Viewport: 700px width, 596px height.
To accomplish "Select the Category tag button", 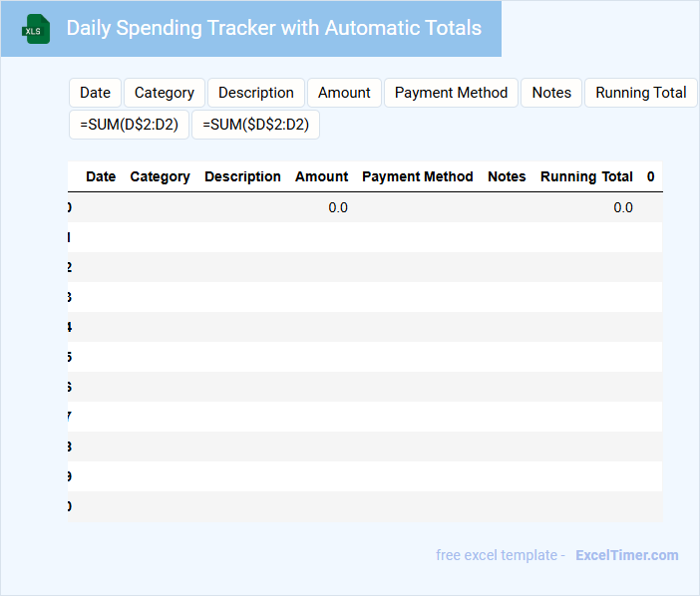I will pyautogui.click(x=165, y=93).
